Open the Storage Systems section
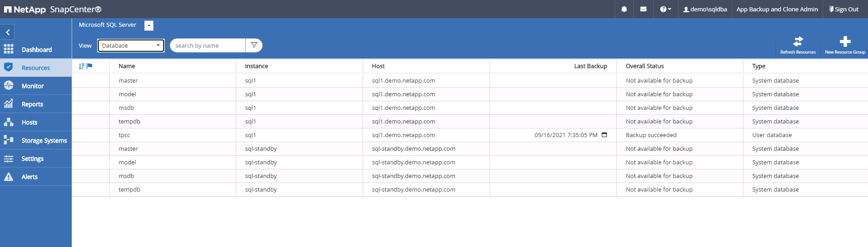Viewport: 868px width, 247px height. point(36,140)
